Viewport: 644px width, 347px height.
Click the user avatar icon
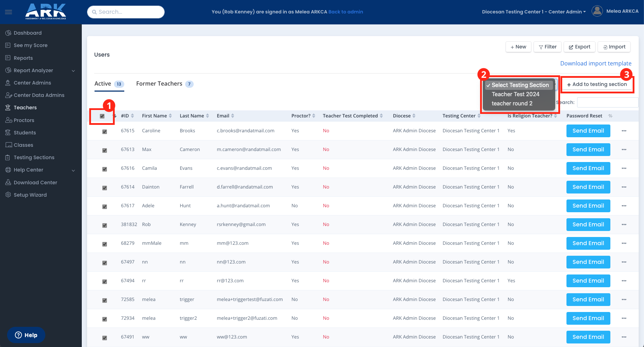597,11
